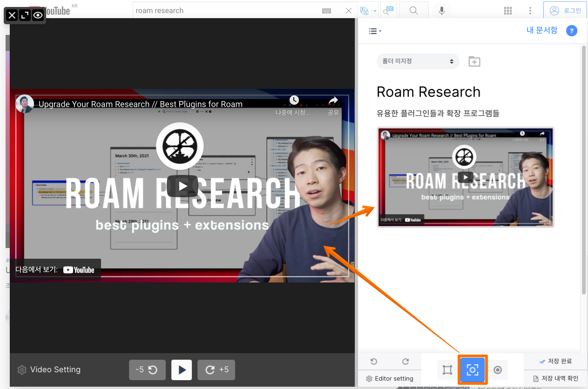
Task: Click the 공유 share arrow icon
Action: [x=333, y=100]
